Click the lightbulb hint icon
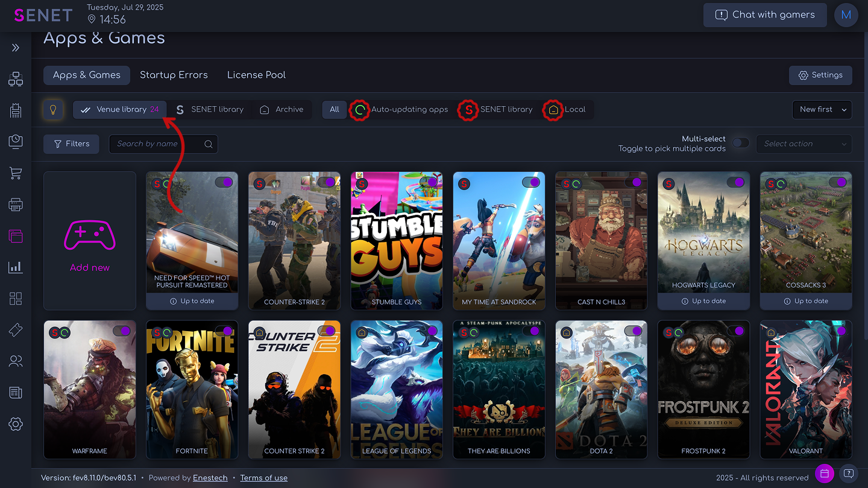868x488 pixels. pyautogui.click(x=53, y=110)
